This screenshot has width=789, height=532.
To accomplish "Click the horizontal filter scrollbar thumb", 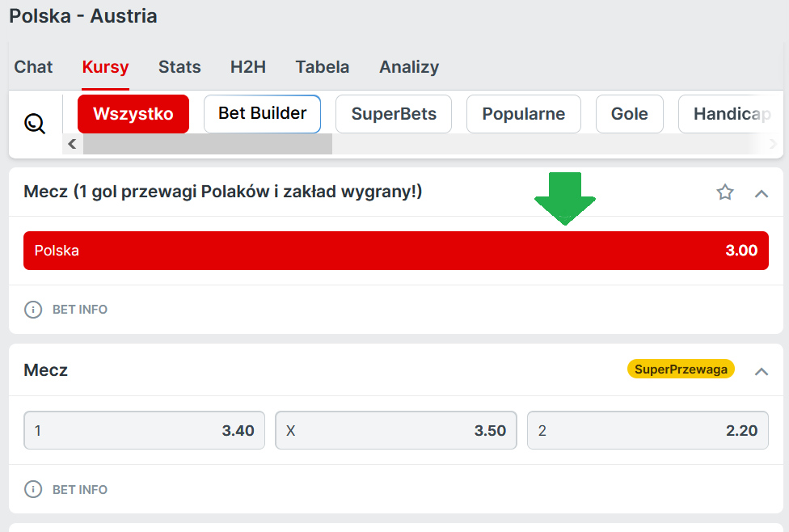I will click(207, 144).
